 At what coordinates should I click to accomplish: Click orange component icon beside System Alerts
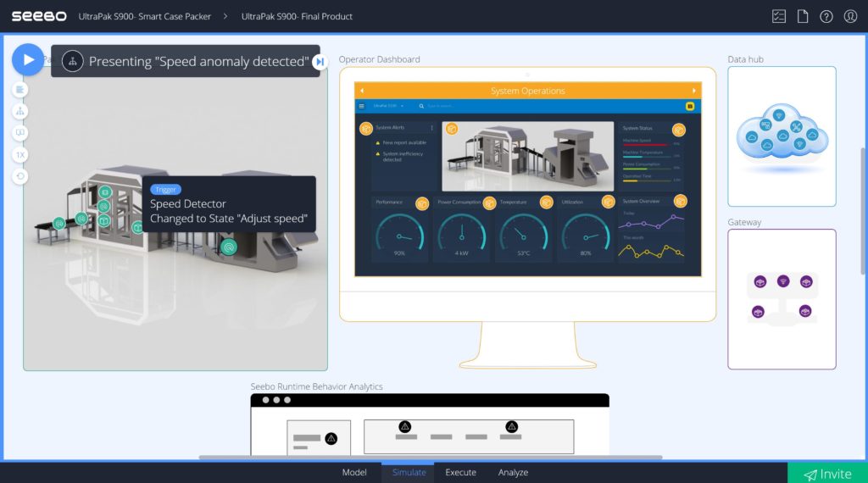(366, 129)
